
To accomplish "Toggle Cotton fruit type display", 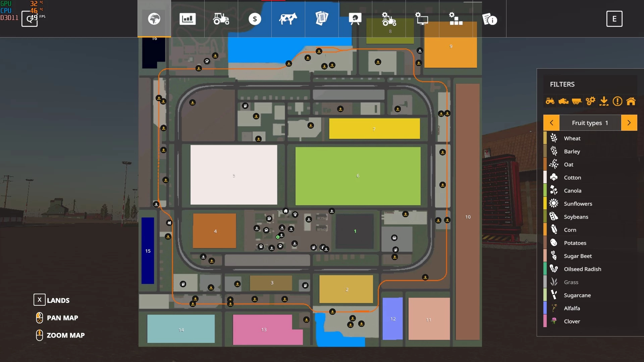I will (x=590, y=177).
